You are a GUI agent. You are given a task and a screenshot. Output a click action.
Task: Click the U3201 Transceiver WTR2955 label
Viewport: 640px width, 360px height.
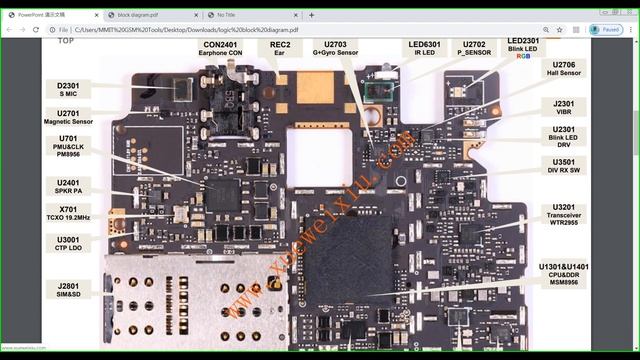pos(564,214)
